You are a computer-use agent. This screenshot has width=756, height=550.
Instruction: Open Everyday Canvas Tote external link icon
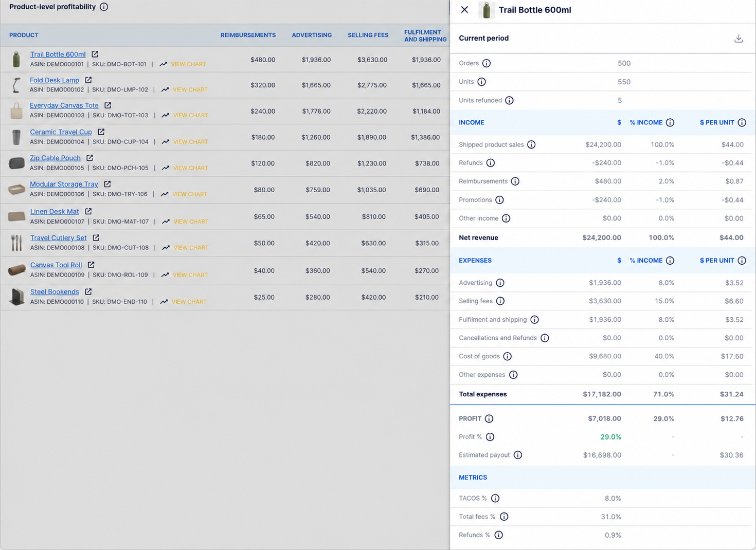coord(107,105)
